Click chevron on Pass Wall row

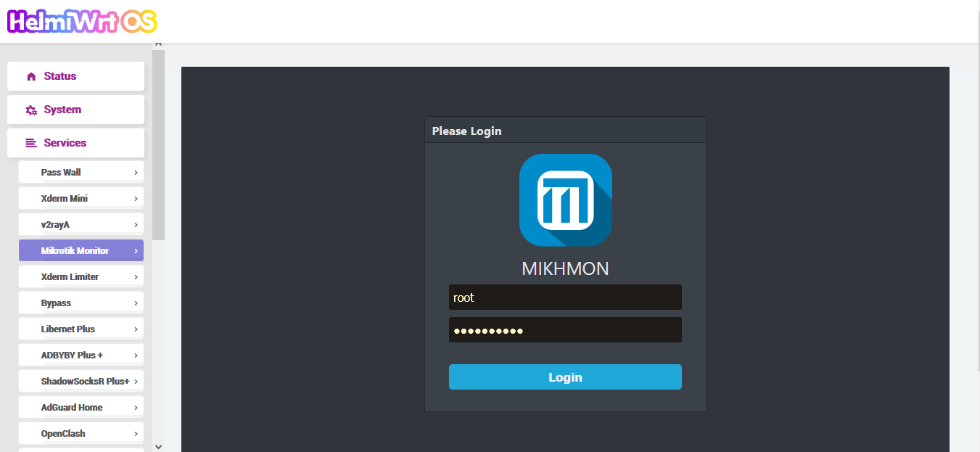tap(136, 173)
